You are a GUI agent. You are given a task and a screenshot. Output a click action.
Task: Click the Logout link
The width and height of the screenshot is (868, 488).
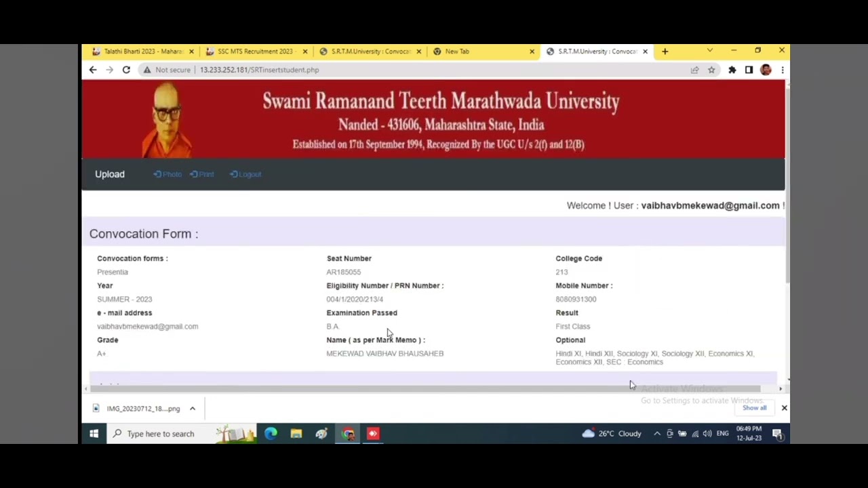point(245,174)
